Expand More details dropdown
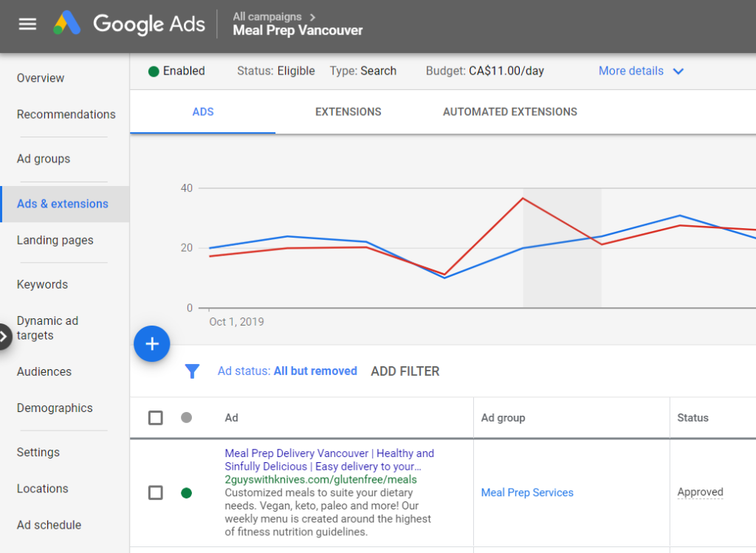Image resolution: width=756 pixels, height=553 pixels. click(x=641, y=72)
